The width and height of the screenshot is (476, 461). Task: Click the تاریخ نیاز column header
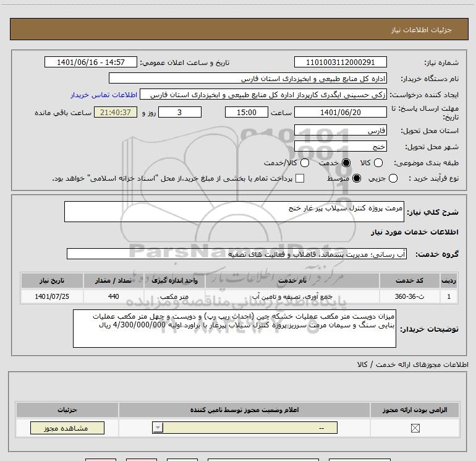(52, 280)
